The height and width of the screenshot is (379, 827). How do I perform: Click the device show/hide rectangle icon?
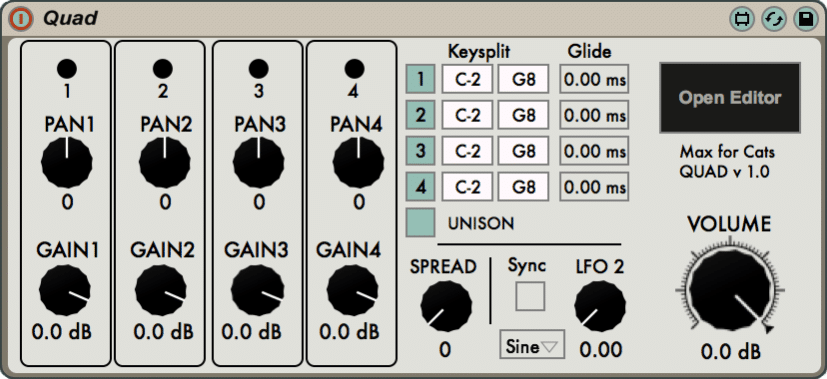pos(742,20)
